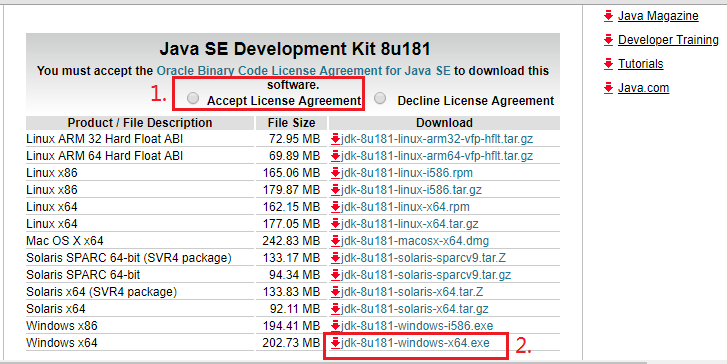Image resolution: width=727 pixels, height=364 pixels.
Task: Open the Developer Training sidebar link
Action: coord(668,40)
